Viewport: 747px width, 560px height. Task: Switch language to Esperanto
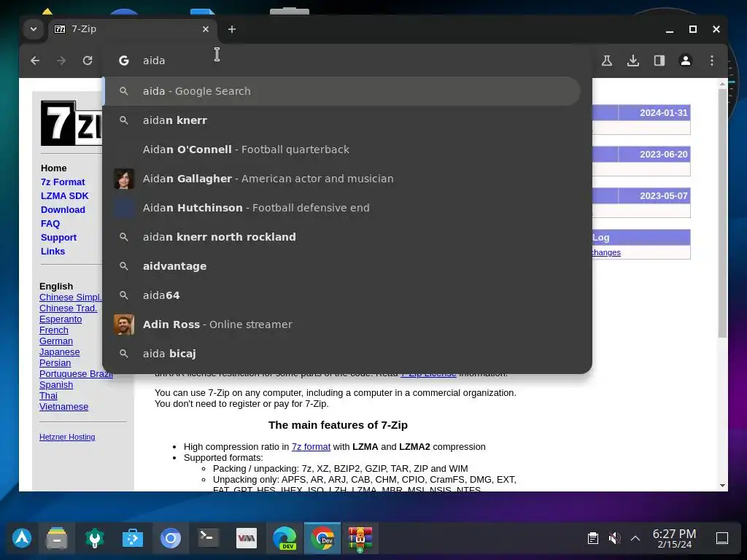click(x=61, y=319)
